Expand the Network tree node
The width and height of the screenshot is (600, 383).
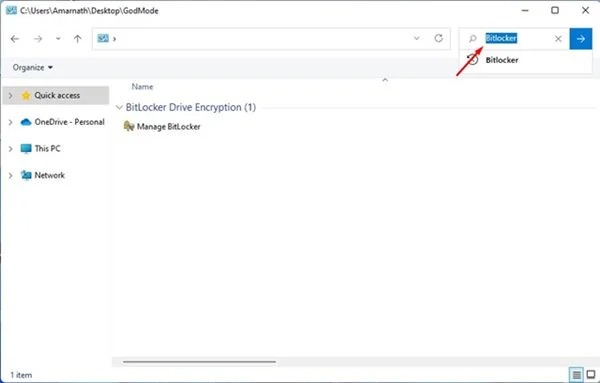coord(11,176)
